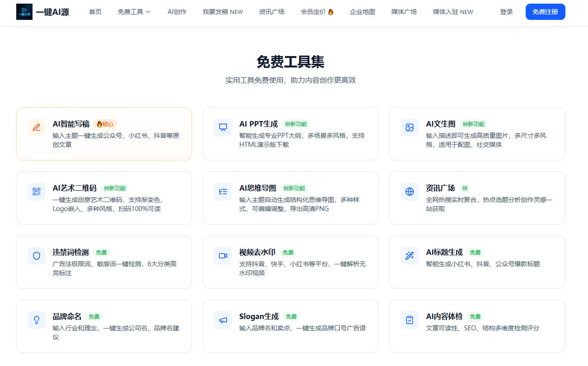Image resolution: width=588 pixels, height=366 pixels.
Task: Click the NEW badge on 资讯广场 card
Action: click(465, 188)
